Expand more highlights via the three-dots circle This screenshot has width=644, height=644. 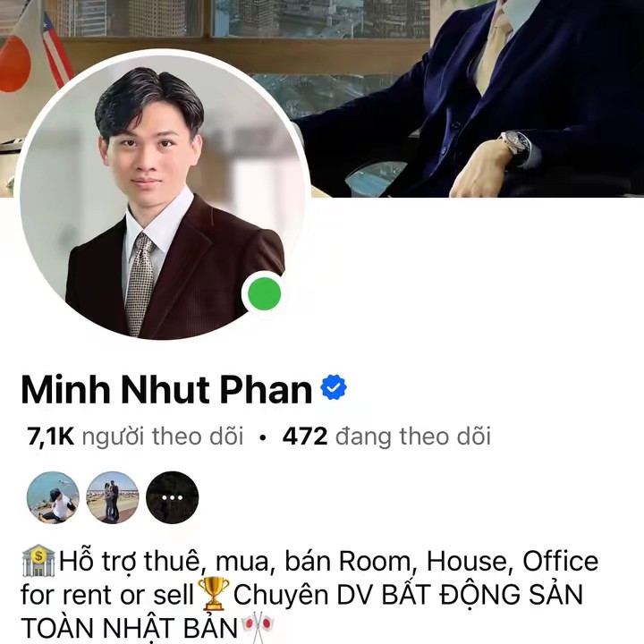[x=172, y=497]
